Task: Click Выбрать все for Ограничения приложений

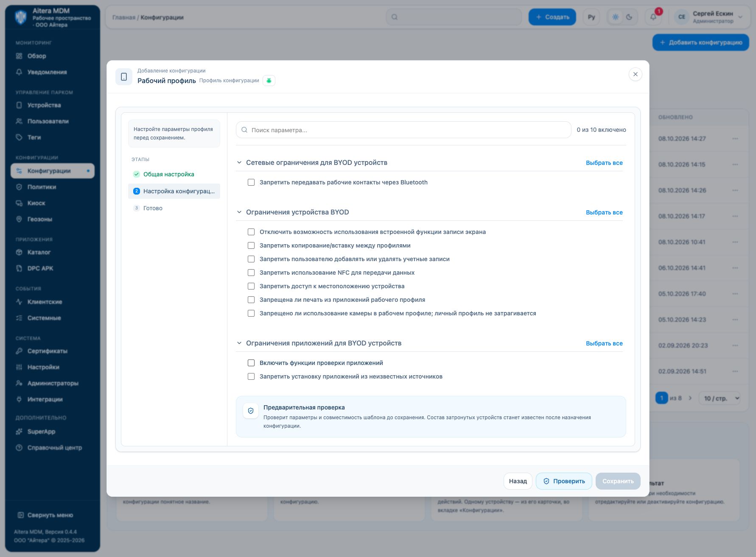Action: pos(604,343)
